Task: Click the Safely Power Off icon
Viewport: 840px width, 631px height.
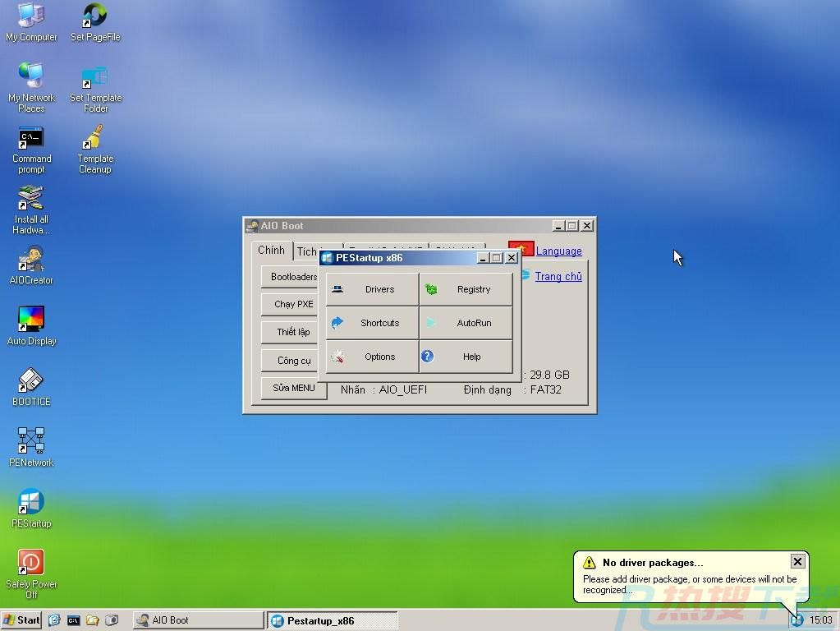Action: pyautogui.click(x=31, y=573)
